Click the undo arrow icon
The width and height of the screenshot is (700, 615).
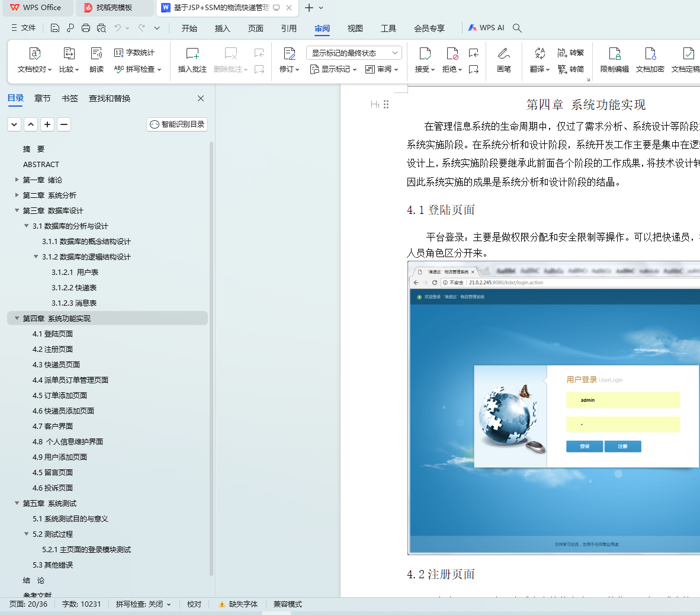pos(117,28)
